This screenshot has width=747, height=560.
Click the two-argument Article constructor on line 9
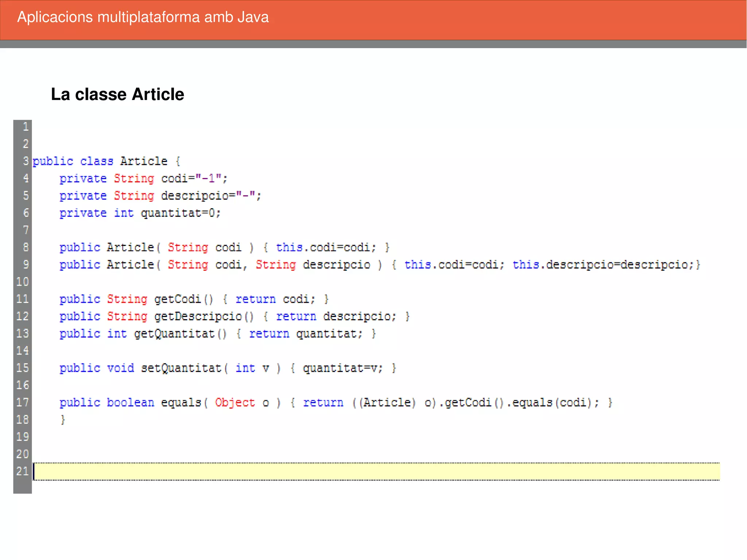click(x=380, y=264)
